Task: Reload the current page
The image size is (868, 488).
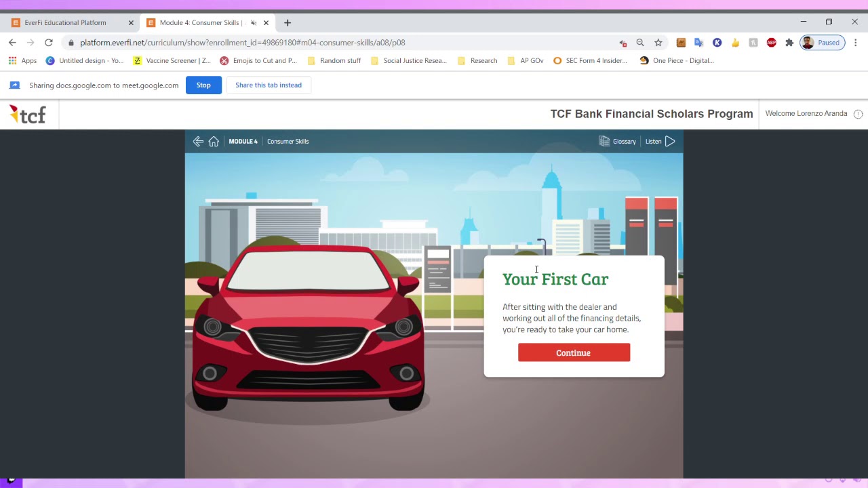Action: click(49, 43)
